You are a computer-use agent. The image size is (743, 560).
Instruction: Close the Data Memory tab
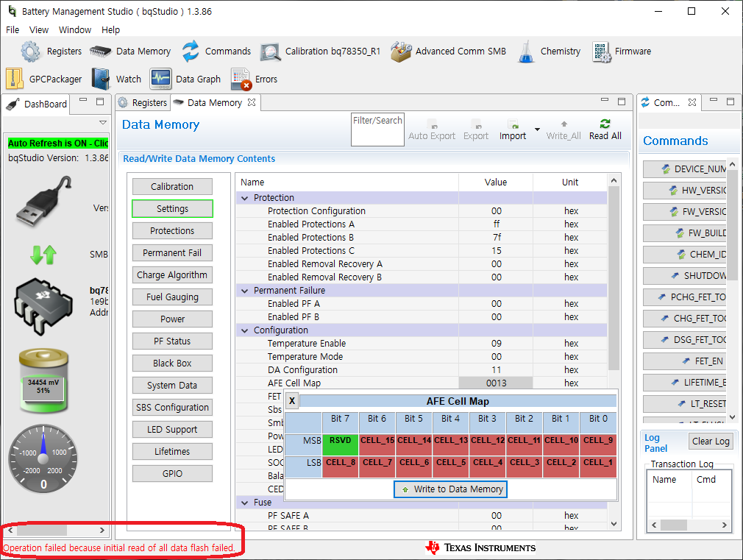click(x=252, y=102)
